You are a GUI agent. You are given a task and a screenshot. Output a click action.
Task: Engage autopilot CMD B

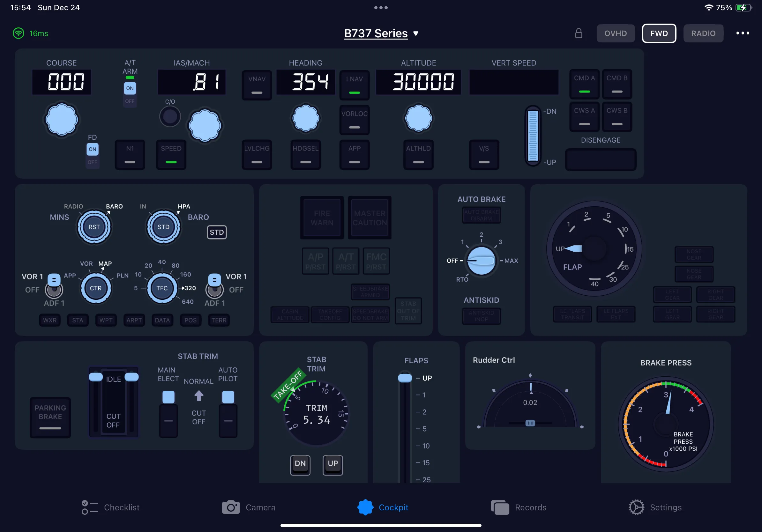(x=616, y=84)
